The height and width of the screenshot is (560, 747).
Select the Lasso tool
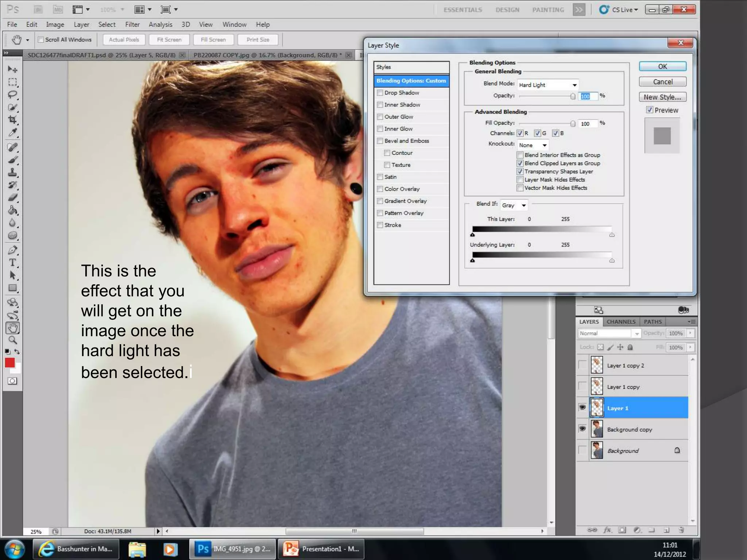pyautogui.click(x=13, y=95)
